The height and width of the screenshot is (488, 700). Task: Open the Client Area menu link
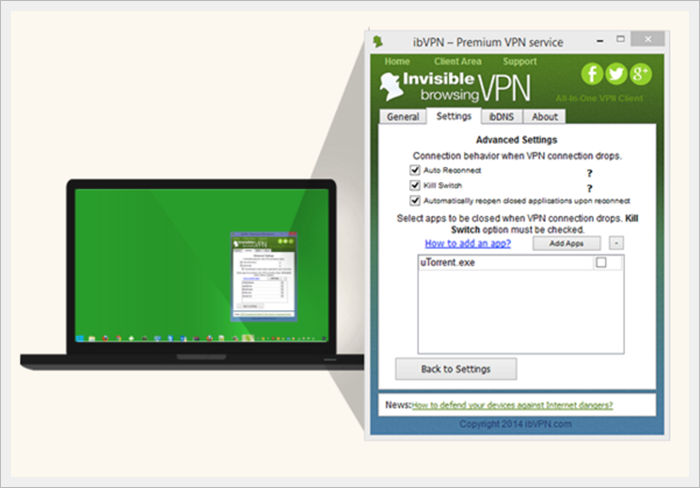point(458,61)
